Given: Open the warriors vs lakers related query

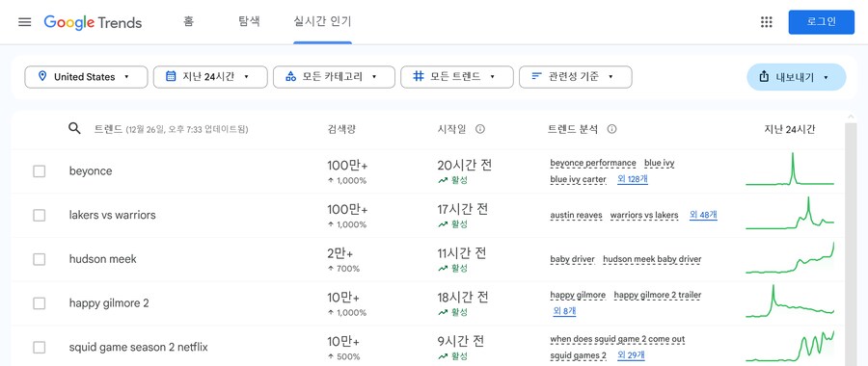Looking at the screenshot, I should point(644,215).
